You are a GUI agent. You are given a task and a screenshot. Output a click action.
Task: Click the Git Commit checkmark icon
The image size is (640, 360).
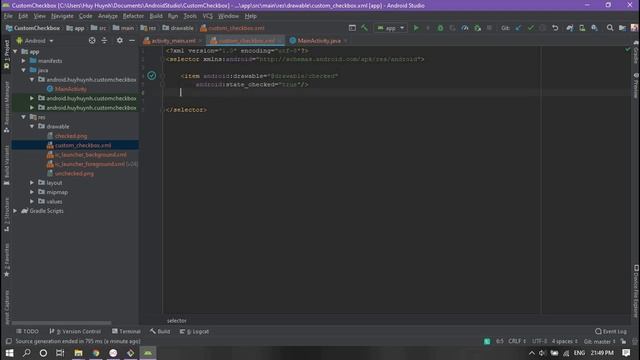[531, 28]
